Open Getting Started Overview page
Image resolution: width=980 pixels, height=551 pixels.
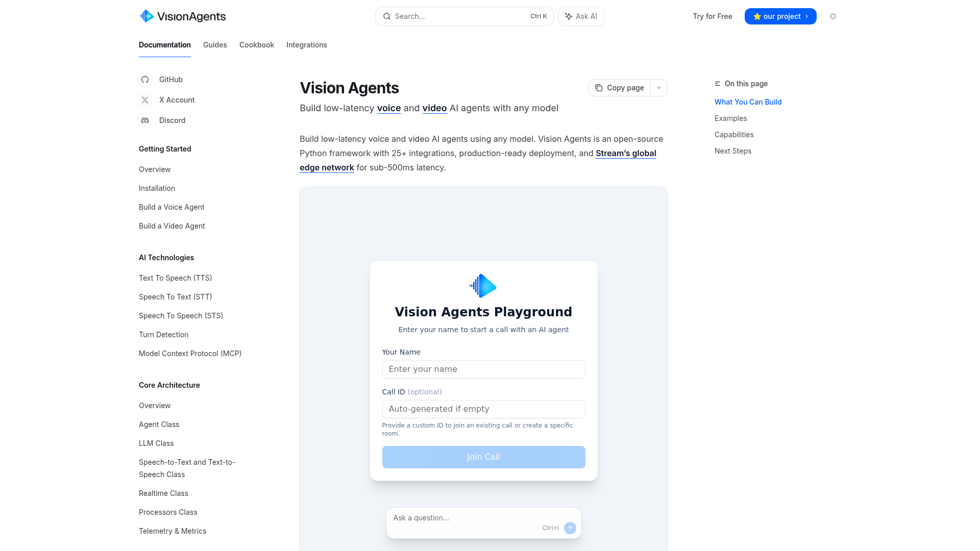point(155,169)
